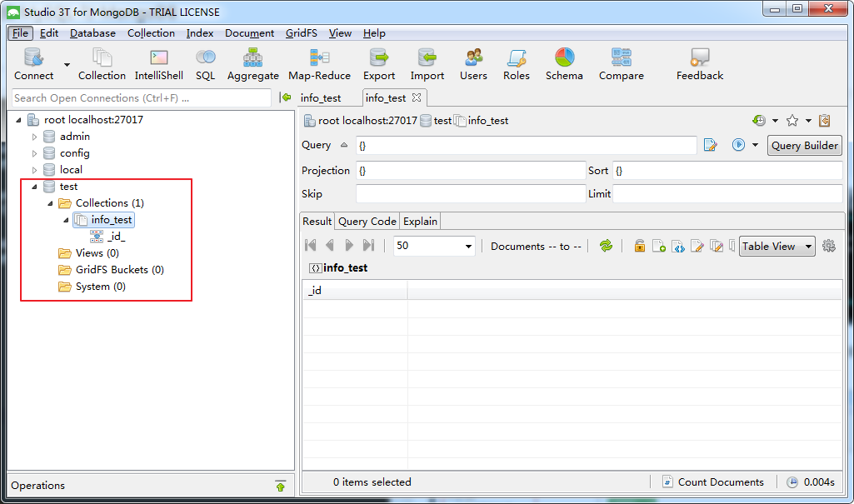
Task: Collapse the root localhost:27017 node
Action: tap(18, 120)
